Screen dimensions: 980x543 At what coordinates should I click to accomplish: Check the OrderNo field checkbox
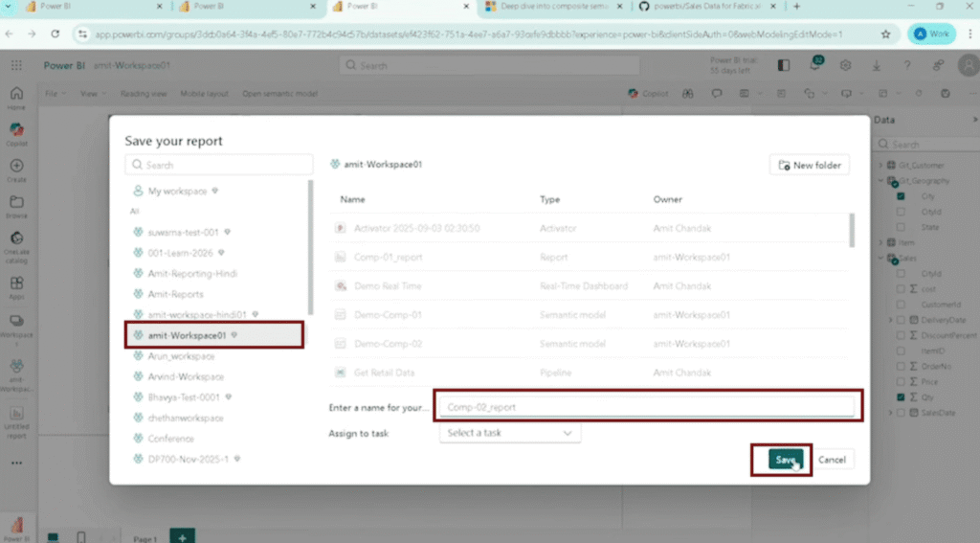(x=901, y=366)
